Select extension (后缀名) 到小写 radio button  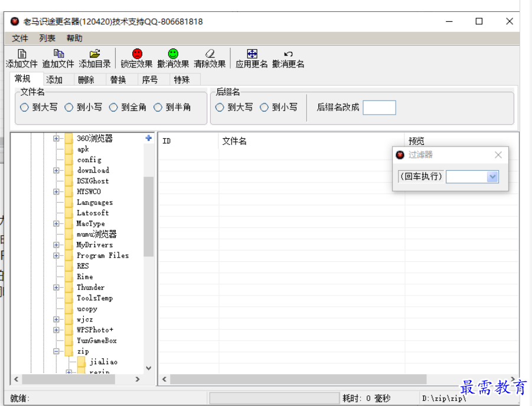pyautogui.click(x=264, y=108)
